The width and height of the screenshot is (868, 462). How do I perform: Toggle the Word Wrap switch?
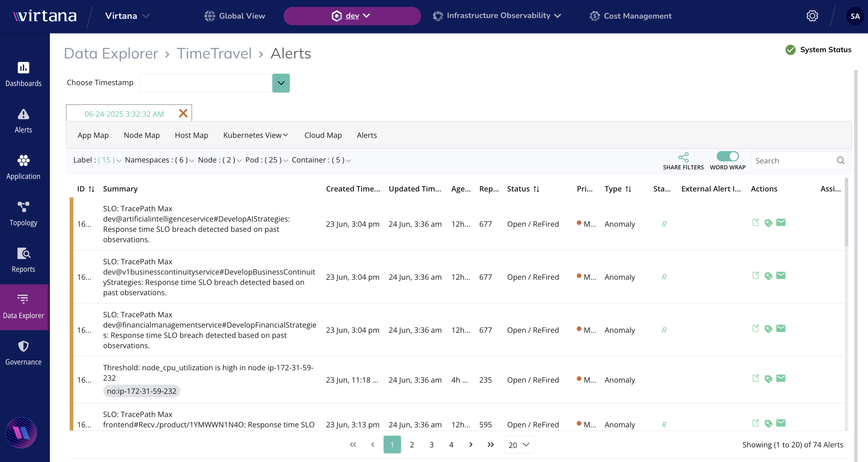728,156
